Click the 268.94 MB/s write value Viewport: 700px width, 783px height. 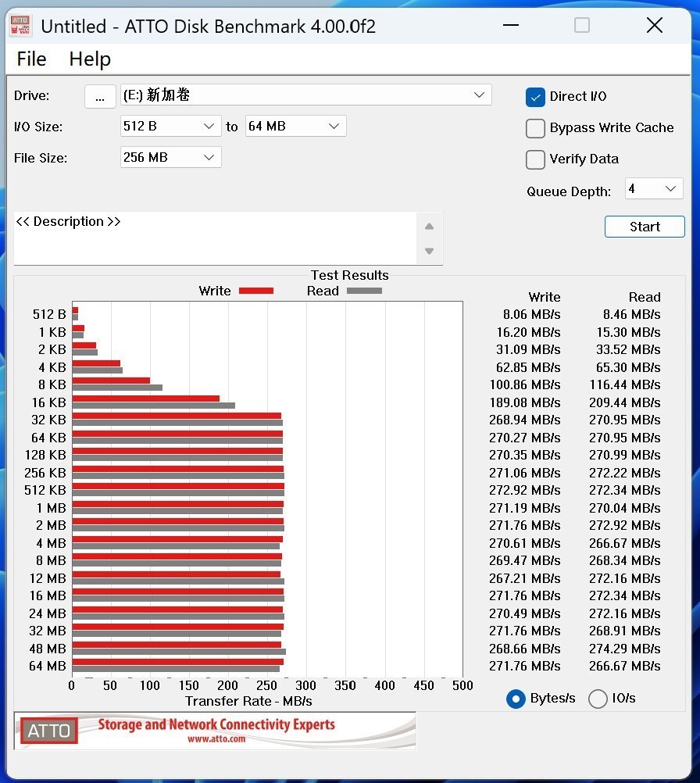[525, 420]
